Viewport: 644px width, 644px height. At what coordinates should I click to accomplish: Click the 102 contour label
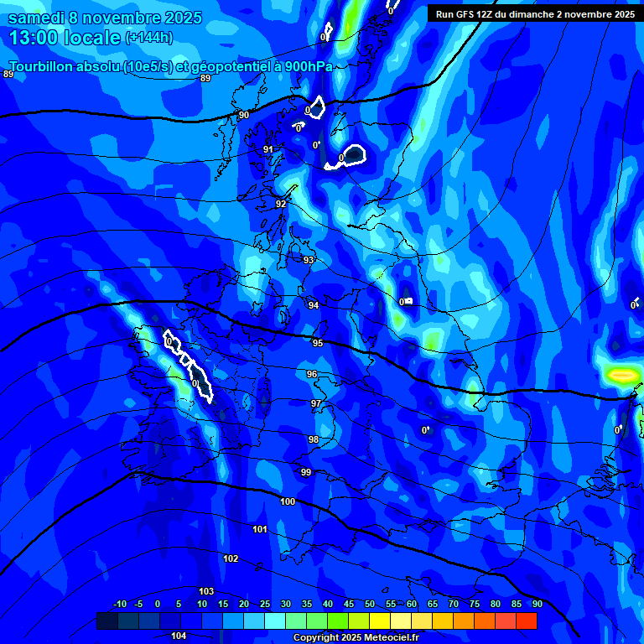pos(231,558)
